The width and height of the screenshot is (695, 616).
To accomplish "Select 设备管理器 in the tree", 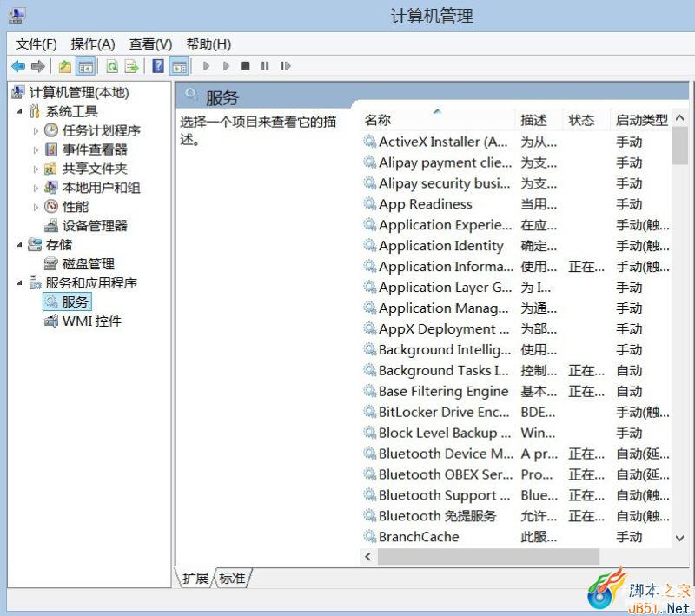I will point(95,226).
